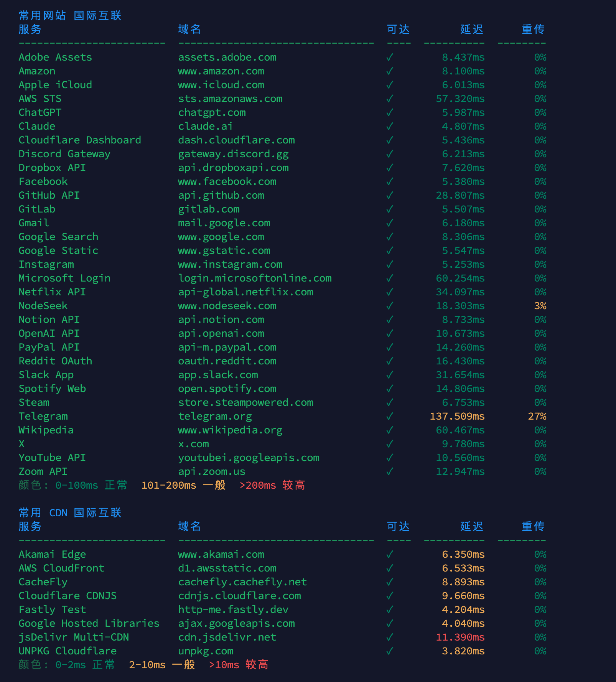Viewport: 616px width, 682px height.
Task: Select the "Apple iCloud" service name
Action: tap(56, 85)
